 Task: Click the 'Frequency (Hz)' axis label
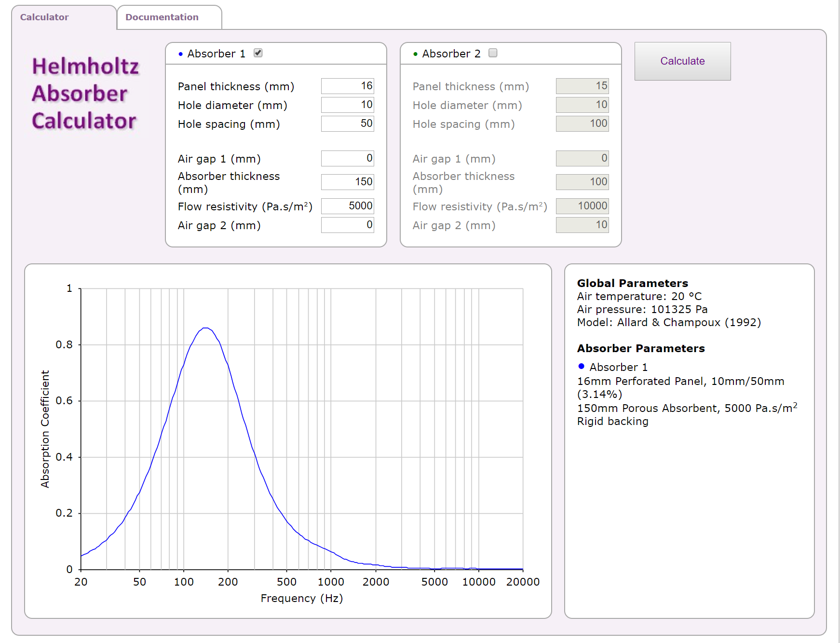pos(302,598)
